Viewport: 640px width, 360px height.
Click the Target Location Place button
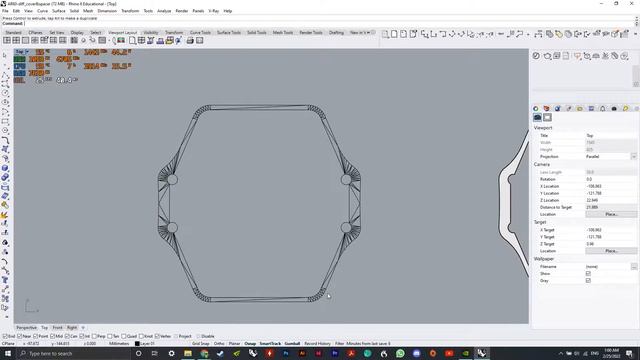[611, 251]
